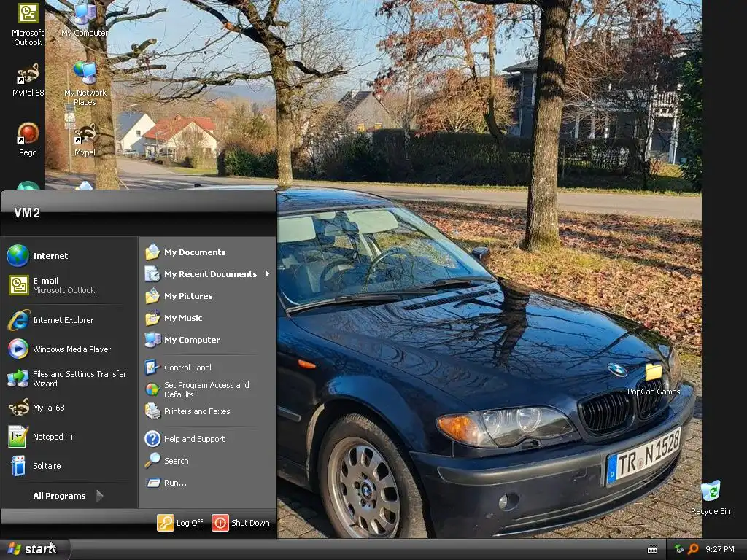Click the Log Off button
Screen dimensions: 747x560
coord(181,523)
